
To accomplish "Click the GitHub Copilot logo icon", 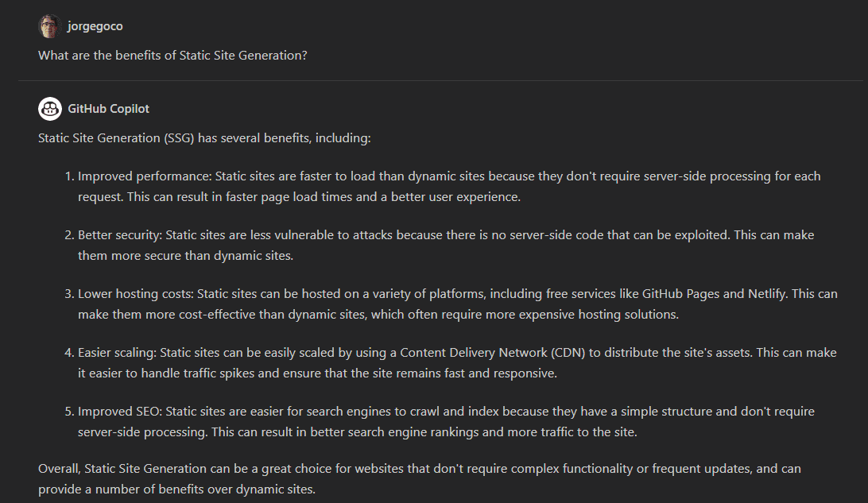I will (50, 108).
